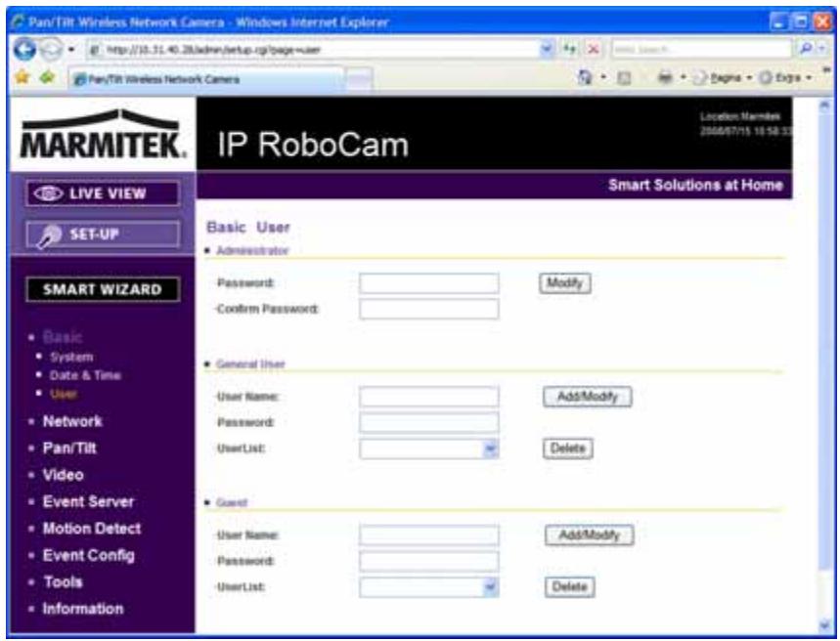Open the Video sidebar menu
This screenshot has height=641, width=840.
[64, 475]
